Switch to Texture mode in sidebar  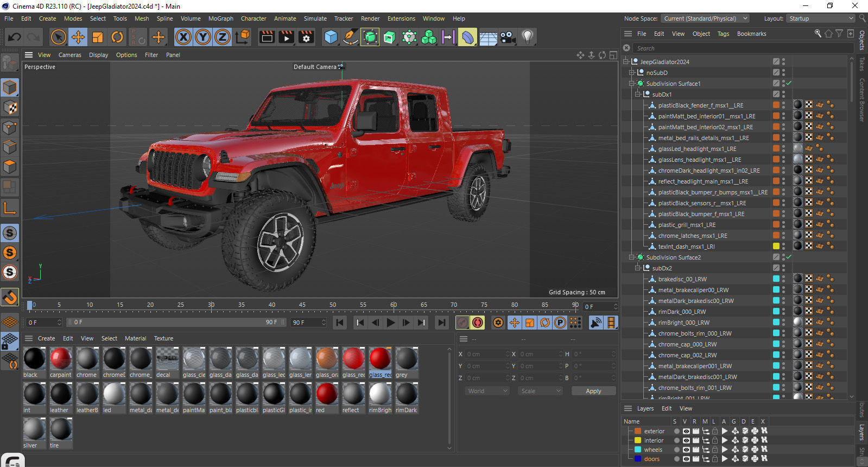tap(10, 108)
